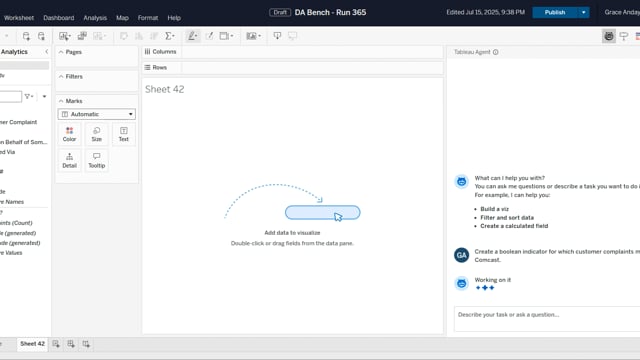The height and width of the screenshot is (360, 640).
Task: Click the Create a calculated field suggestion
Action: pyautogui.click(x=514, y=226)
